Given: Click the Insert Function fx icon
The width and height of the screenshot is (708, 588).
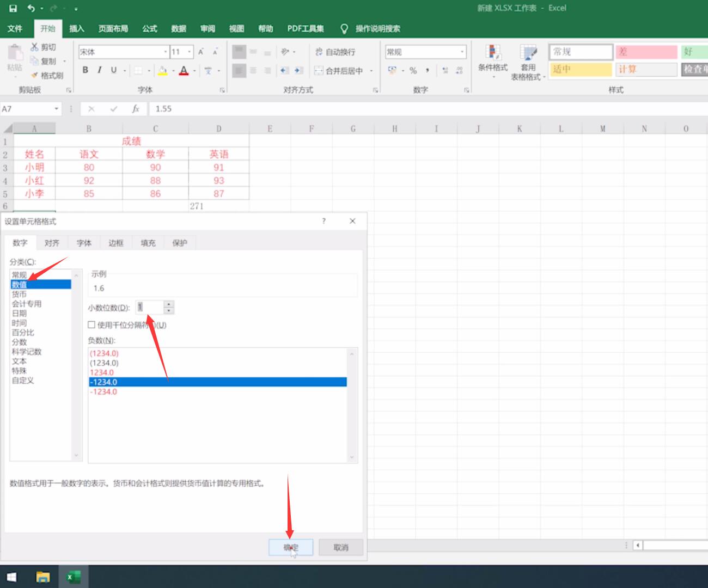Looking at the screenshot, I should [x=136, y=109].
